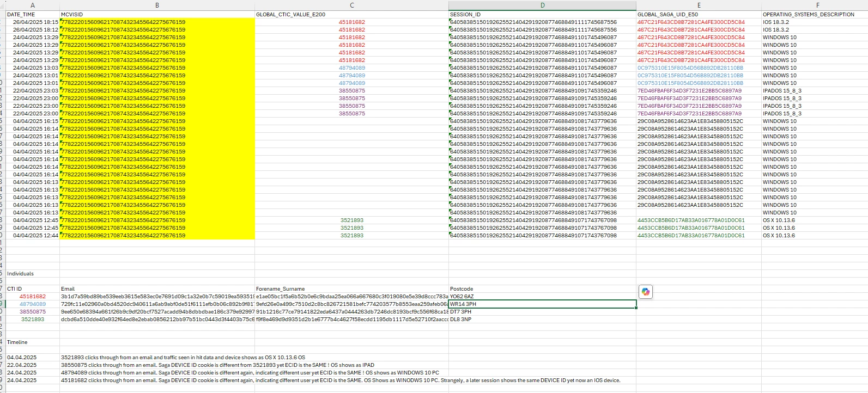Click the Email header cell
The image size is (868, 393).
pyautogui.click(x=157, y=289)
